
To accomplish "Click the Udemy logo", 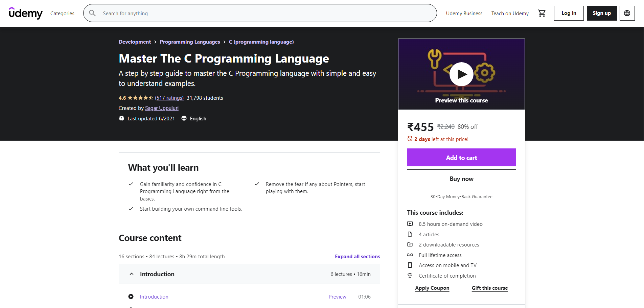I will pyautogui.click(x=26, y=13).
